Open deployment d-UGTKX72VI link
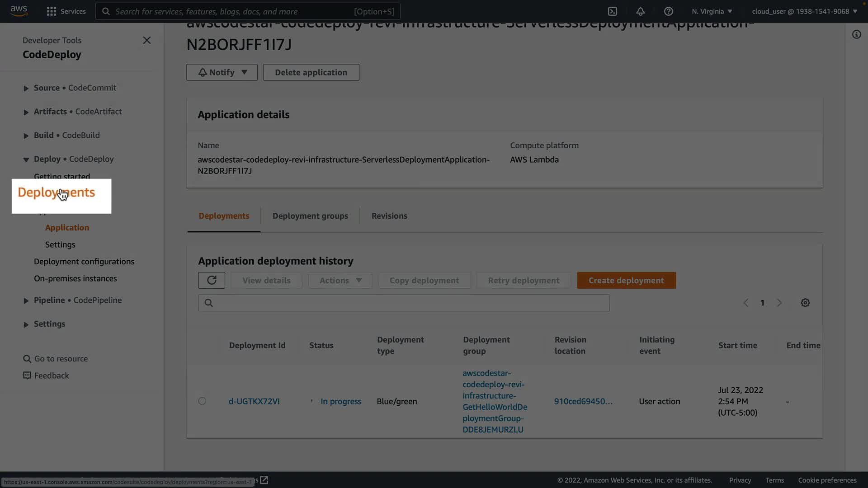The image size is (868, 488). pyautogui.click(x=254, y=401)
